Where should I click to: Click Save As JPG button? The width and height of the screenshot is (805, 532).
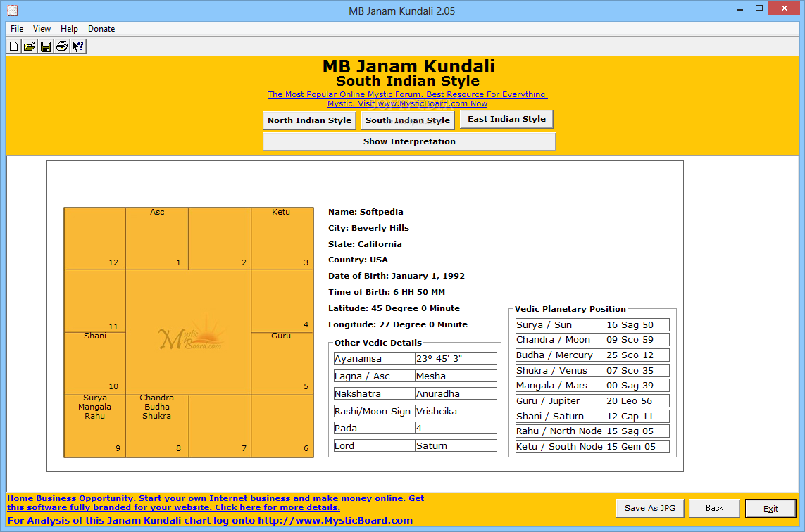point(649,508)
